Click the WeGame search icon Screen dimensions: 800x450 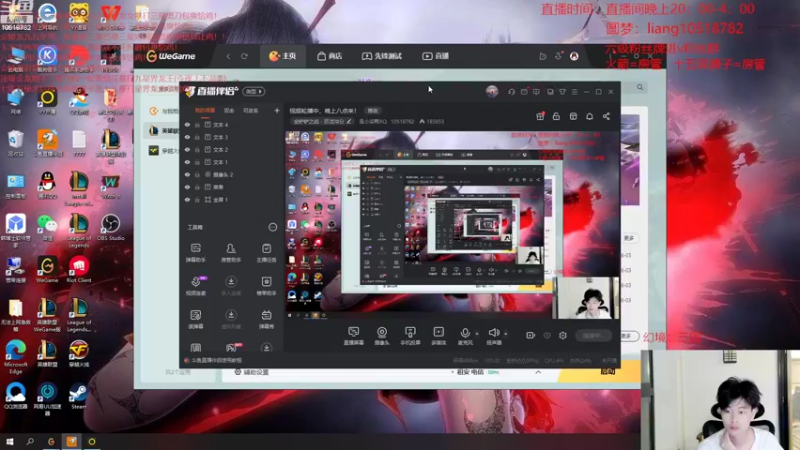(640, 87)
